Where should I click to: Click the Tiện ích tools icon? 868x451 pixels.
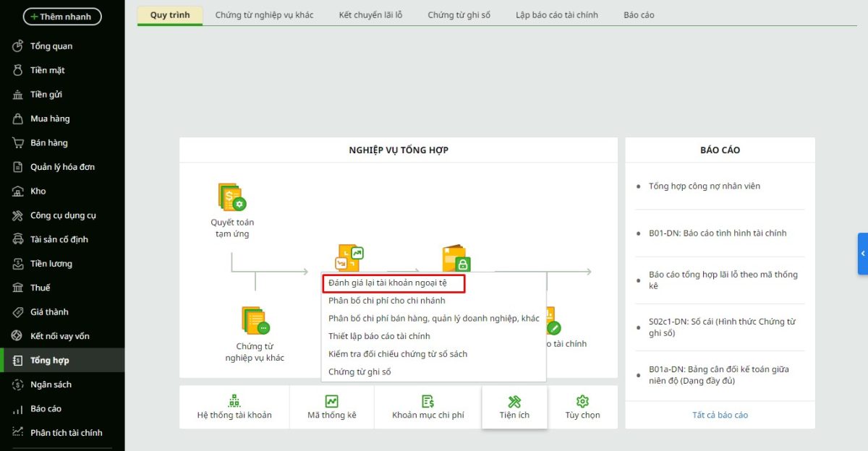pos(514,401)
